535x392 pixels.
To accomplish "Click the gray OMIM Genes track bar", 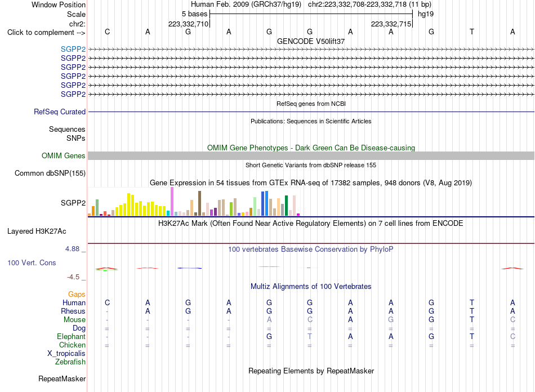I will [x=311, y=155].
